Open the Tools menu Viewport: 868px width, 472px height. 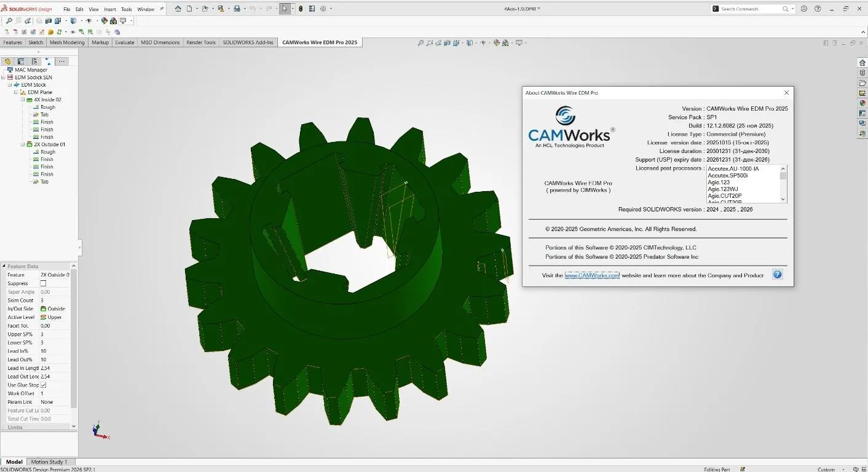coord(127,9)
